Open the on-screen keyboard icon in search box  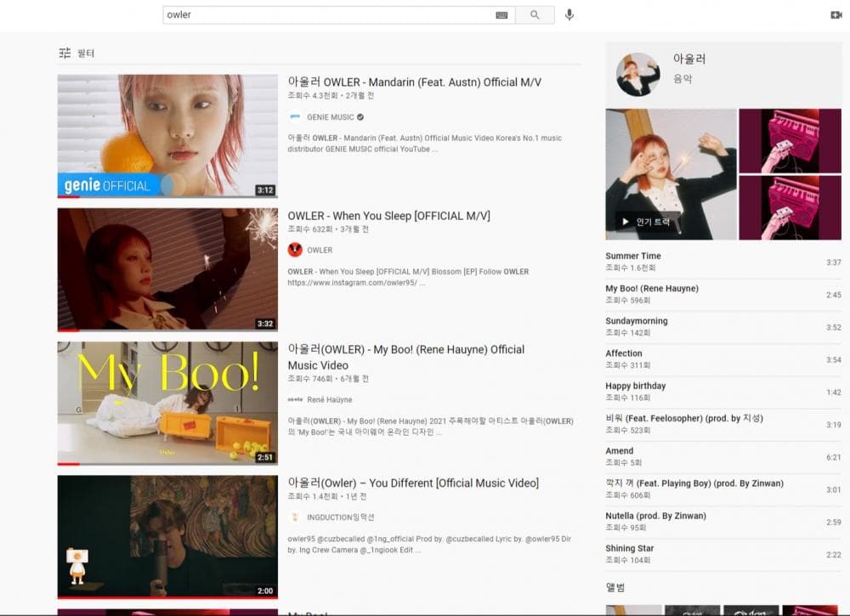click(501, 15)
